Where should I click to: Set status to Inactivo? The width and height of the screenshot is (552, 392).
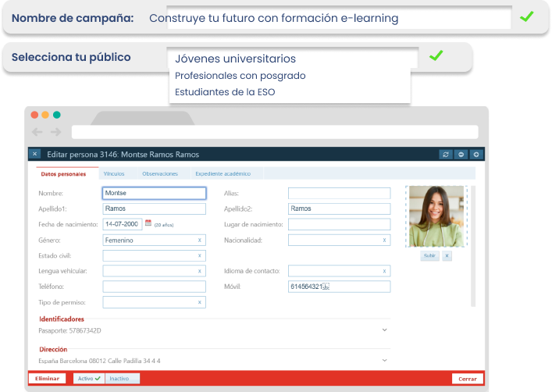[x=122, y=379]
